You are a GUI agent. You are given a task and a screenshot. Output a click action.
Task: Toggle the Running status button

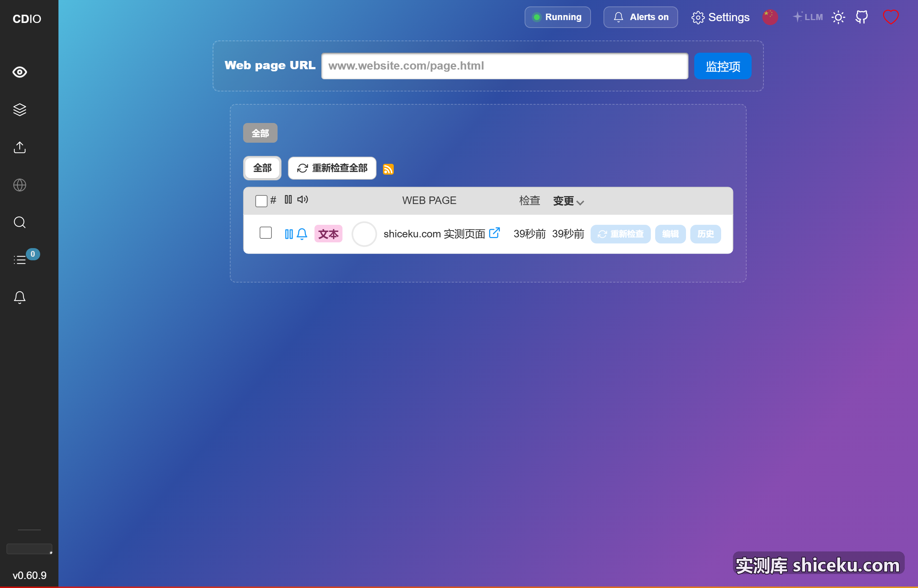click(557, 17)
